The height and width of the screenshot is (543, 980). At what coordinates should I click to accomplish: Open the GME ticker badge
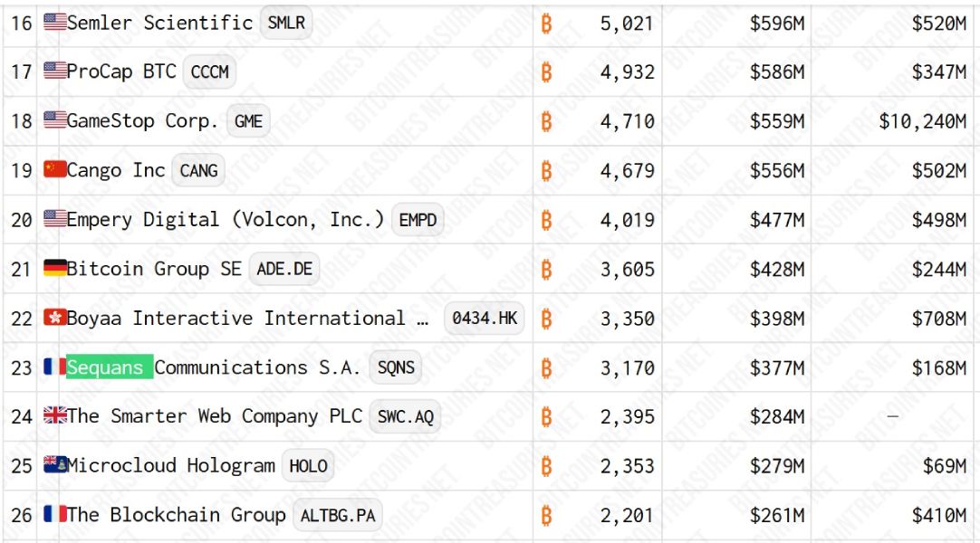248,121
